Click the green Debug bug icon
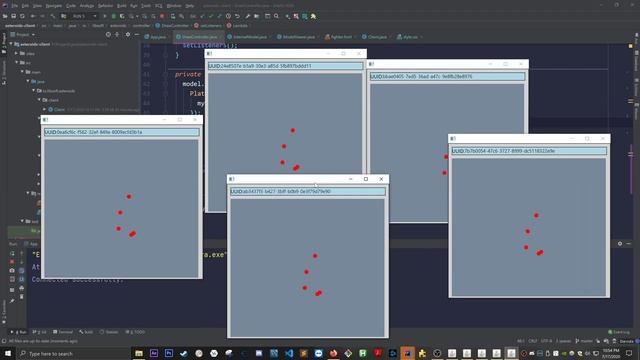The height and width of the screenshot is (360, 640). 114,16
